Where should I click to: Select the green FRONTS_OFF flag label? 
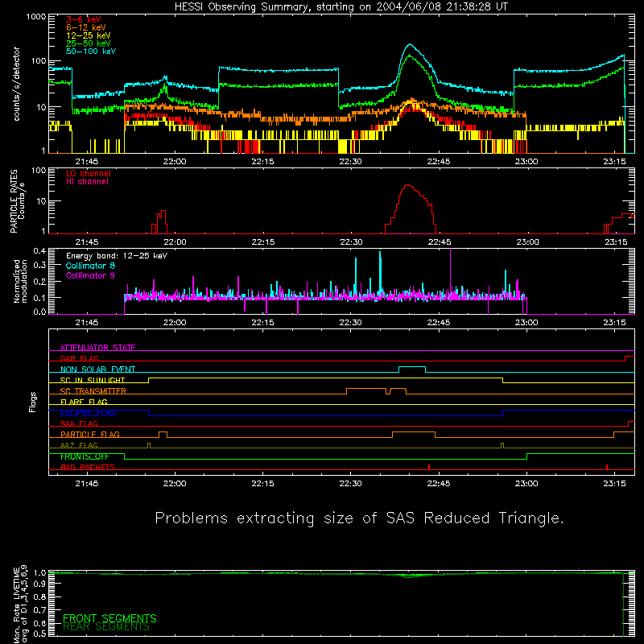85,456
